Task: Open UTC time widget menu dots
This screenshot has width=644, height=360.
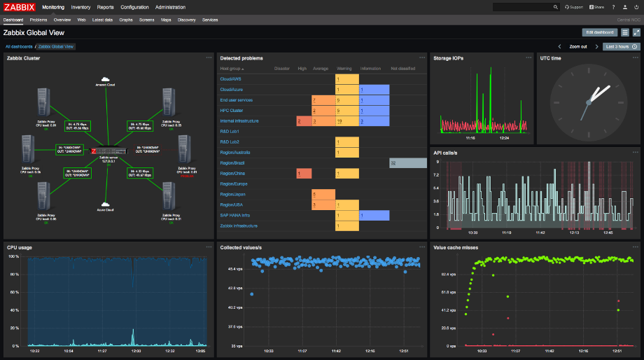Action: [636, 57]
